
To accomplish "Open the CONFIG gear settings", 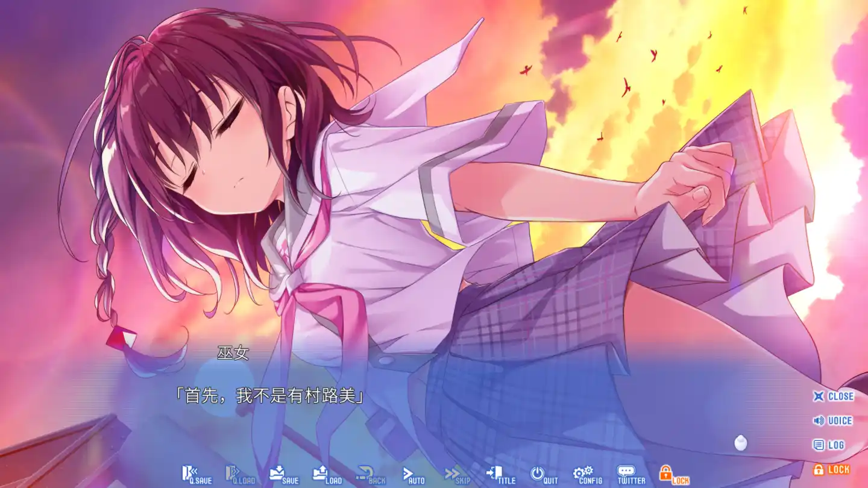I will (587, 475).
